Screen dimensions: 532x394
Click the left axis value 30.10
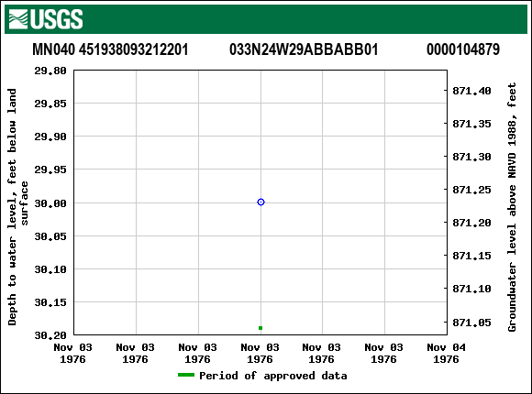[x=50, y=269]
